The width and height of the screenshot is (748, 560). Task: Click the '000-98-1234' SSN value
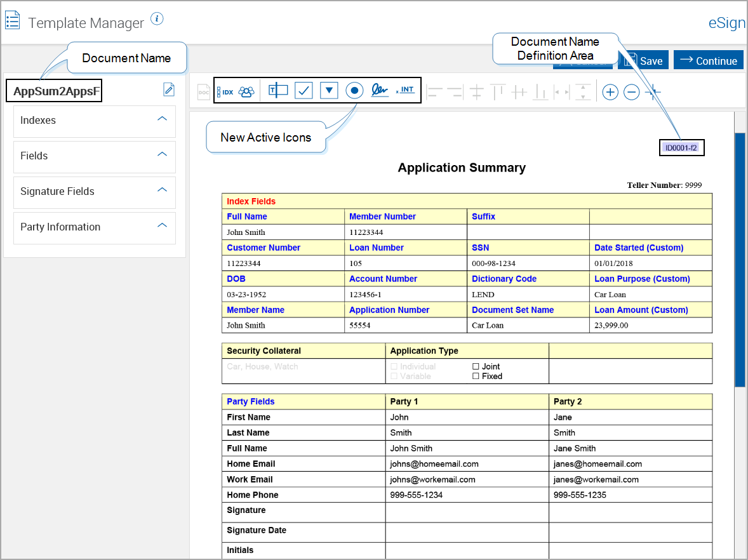pos(494,263)
